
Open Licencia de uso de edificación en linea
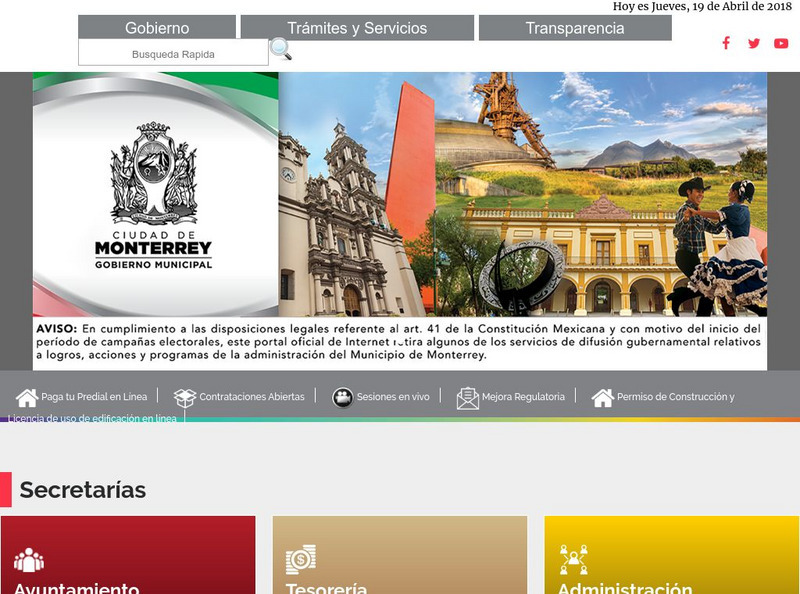pyautogui.click(x=90, y=420)
